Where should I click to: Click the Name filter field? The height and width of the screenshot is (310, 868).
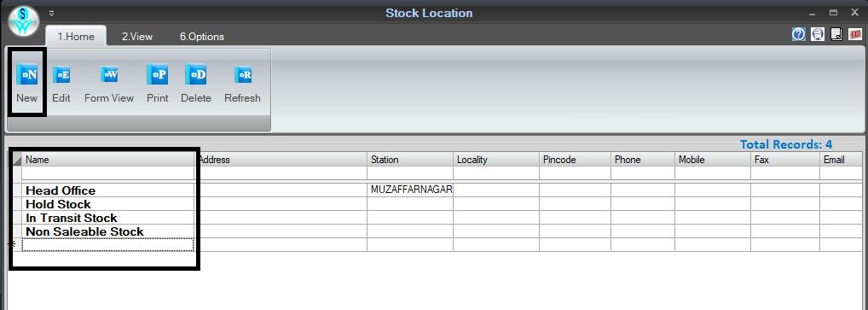point(108,173)
